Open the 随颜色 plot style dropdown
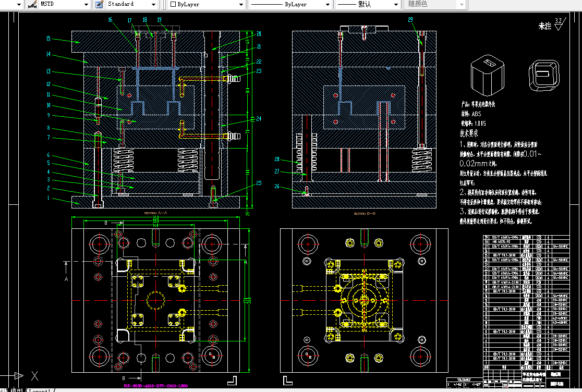The height and width of the screenshot is (392, 582). point(462,5)
